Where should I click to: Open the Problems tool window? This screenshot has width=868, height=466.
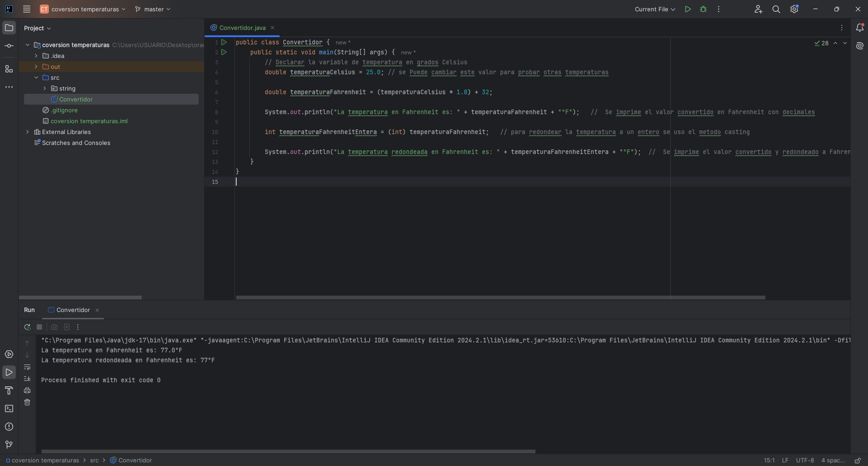pos(9,427)
